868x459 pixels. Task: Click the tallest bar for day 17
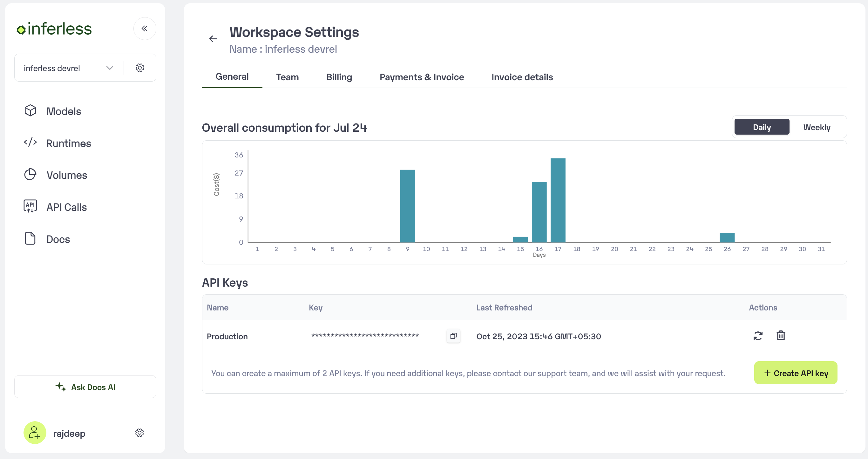(558, 200)
